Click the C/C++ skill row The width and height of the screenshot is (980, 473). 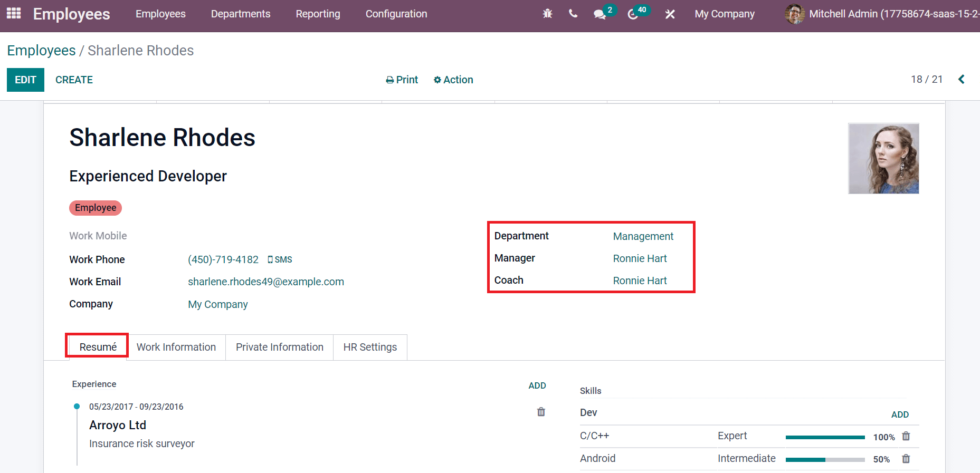coord(749,436)
